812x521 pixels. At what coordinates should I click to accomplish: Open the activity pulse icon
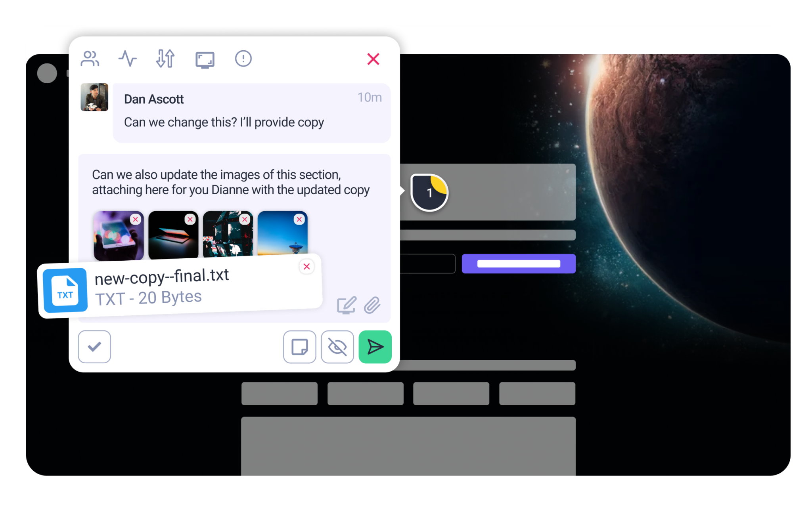(128, 59)
